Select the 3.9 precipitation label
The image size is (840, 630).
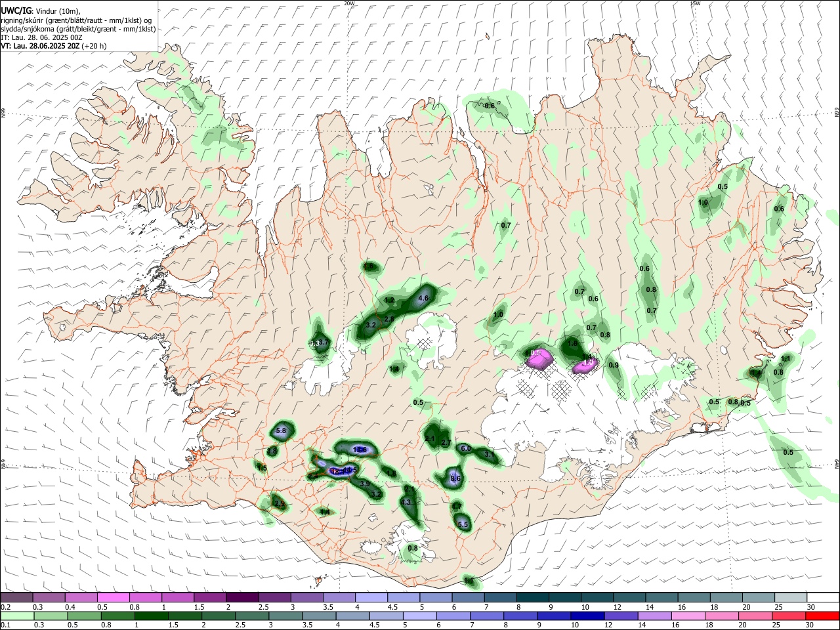366,484
